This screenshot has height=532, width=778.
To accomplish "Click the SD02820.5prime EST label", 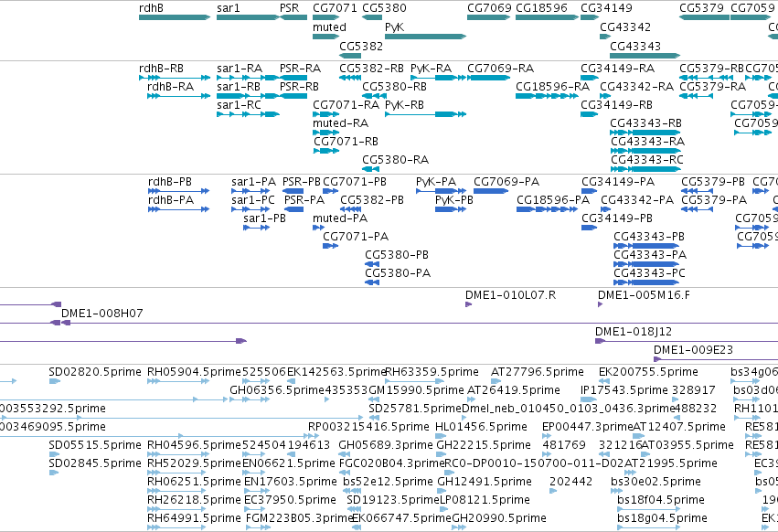I will [x=95, y=372].
